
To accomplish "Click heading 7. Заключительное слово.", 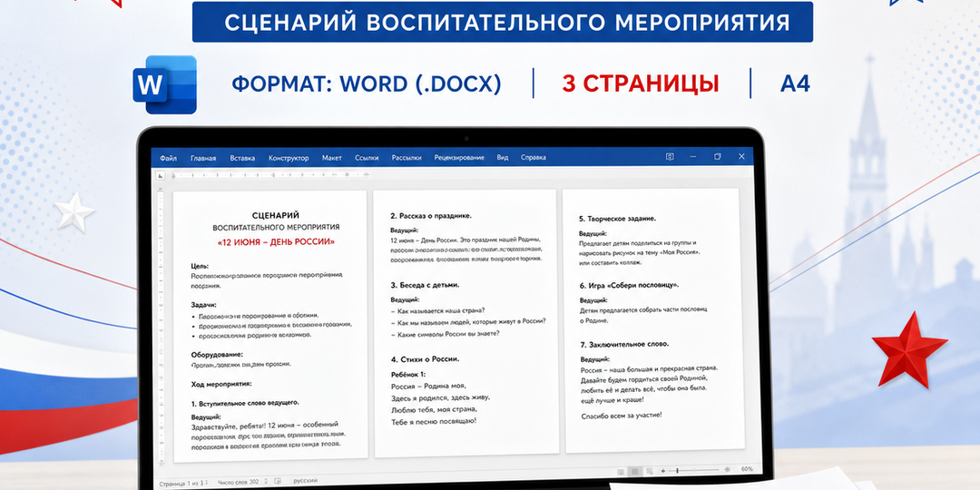I will 624,345.
